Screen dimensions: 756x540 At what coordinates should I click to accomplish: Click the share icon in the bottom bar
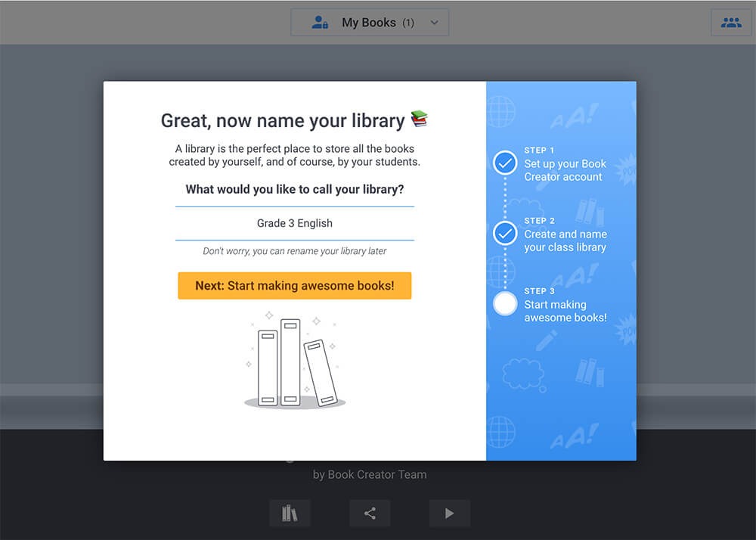pyautogui.click(x=370, y=514)
